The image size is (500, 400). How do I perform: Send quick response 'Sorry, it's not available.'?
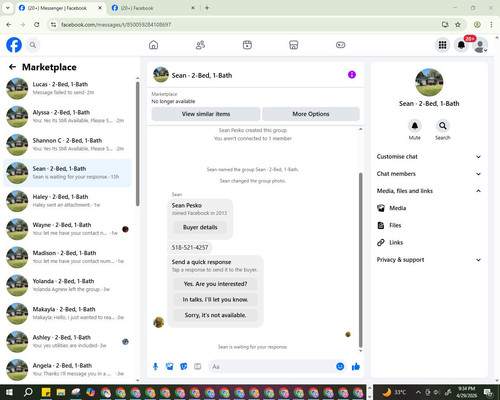click(x=215, y=315)
